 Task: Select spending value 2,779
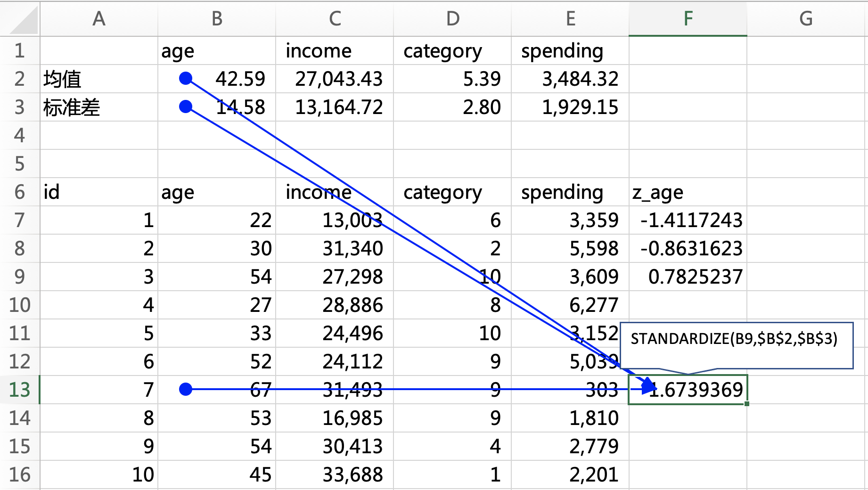pos(570,446)
